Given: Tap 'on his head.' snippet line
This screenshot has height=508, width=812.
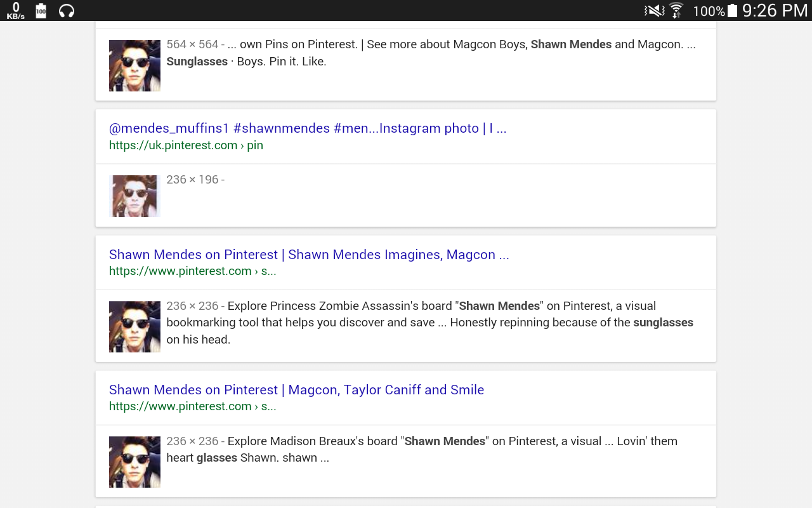Looking at the screenshot, I should point(199,340).
